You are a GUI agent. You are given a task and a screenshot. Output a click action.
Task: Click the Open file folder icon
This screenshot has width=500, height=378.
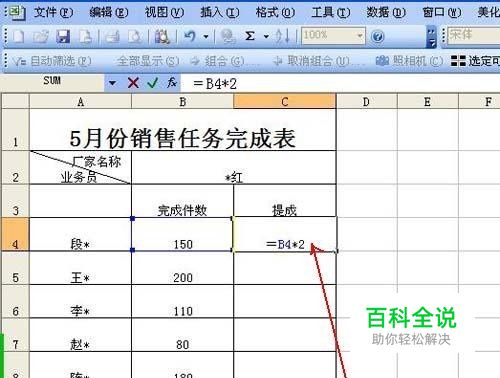click(x=40, y=36)
